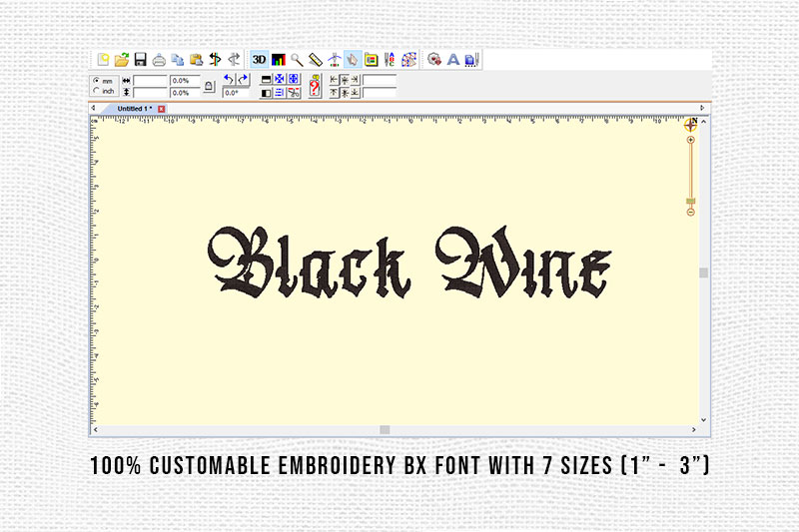Click the ABC color sort icon

click(x=390, y=60)
